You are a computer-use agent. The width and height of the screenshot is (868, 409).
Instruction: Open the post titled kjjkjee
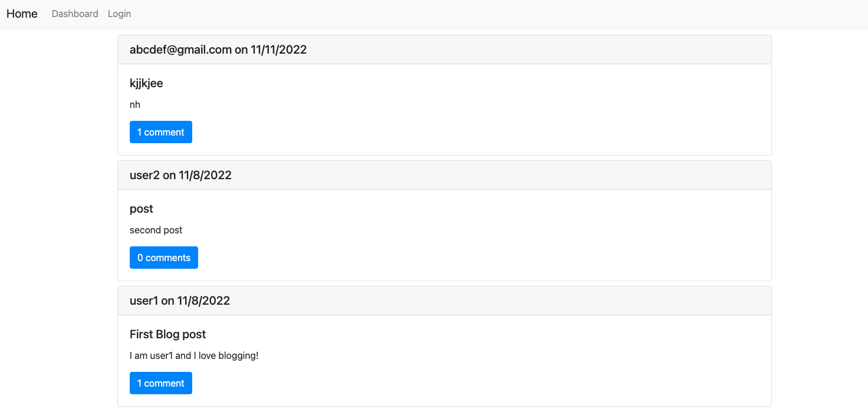coord(146,83)
